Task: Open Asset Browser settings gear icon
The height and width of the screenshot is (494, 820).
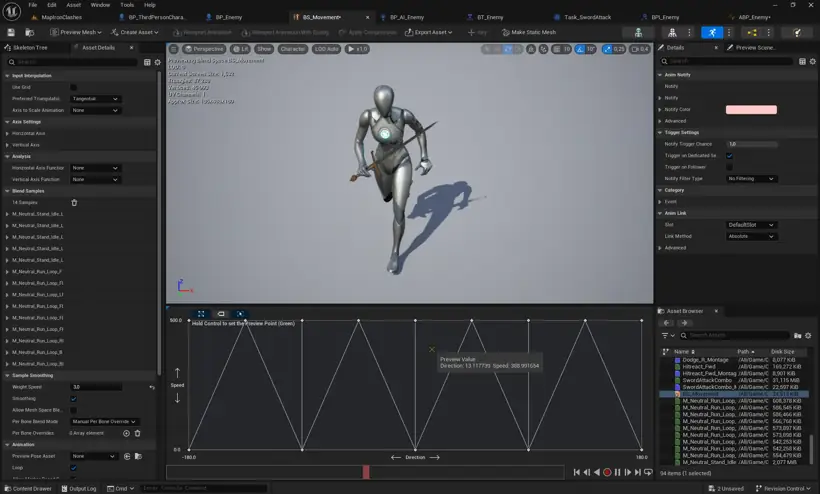Action: (808, 335)
